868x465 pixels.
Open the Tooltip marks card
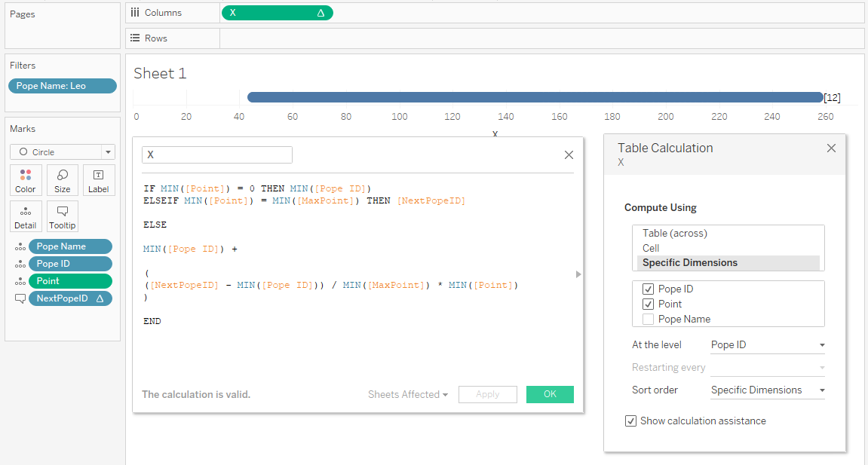(x=63, y=216)
